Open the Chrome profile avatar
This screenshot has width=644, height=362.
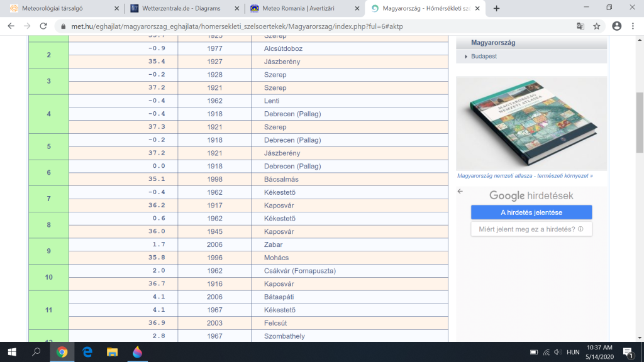[616, 26]
